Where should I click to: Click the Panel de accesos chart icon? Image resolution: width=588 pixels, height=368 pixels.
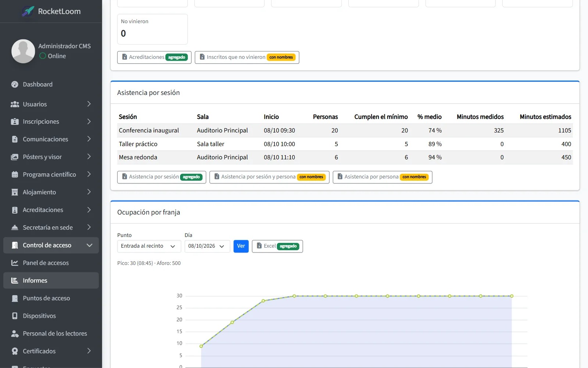(x=15, y=263)
